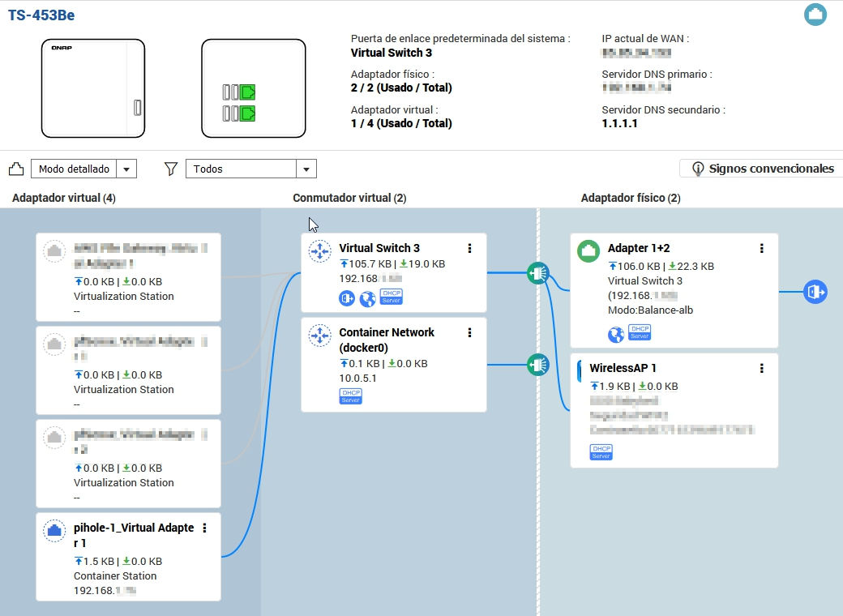Open the Todos filter dropdown
Screen dimensions: 843x616
pos(306,169)
